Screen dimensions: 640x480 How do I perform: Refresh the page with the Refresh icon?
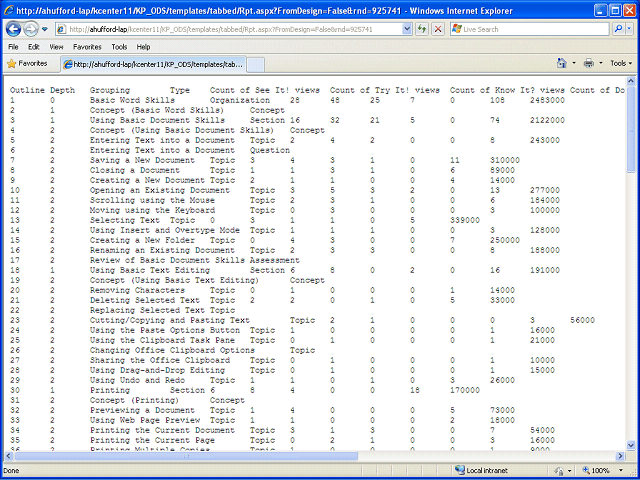pyautogui.click(x=422, y=29)
